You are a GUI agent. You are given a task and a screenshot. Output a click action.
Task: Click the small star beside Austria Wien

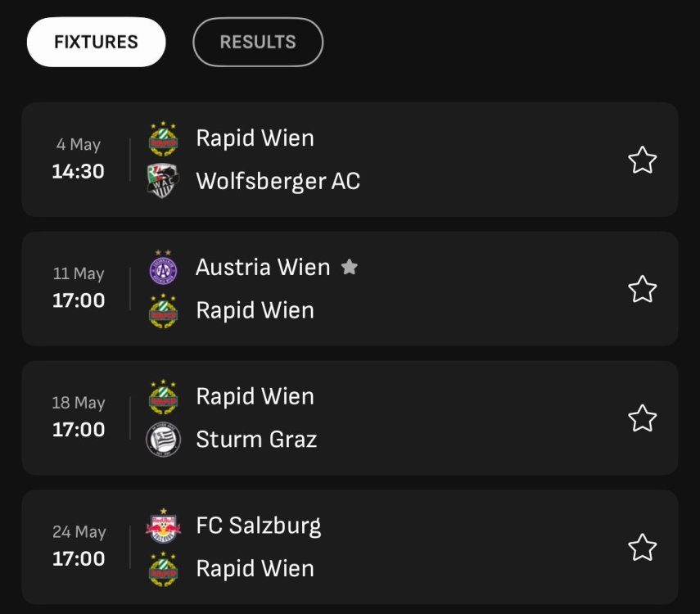click(x=350, y=267)
